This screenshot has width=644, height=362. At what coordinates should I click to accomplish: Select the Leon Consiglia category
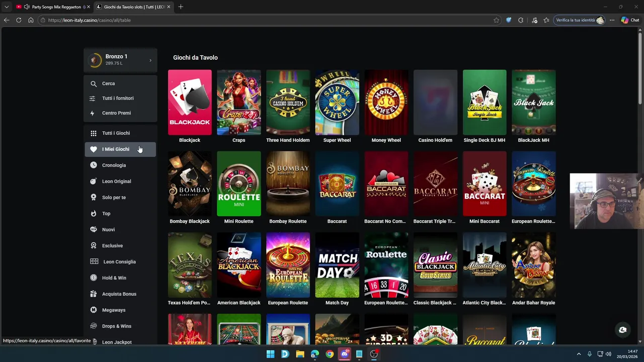[120, 262]
